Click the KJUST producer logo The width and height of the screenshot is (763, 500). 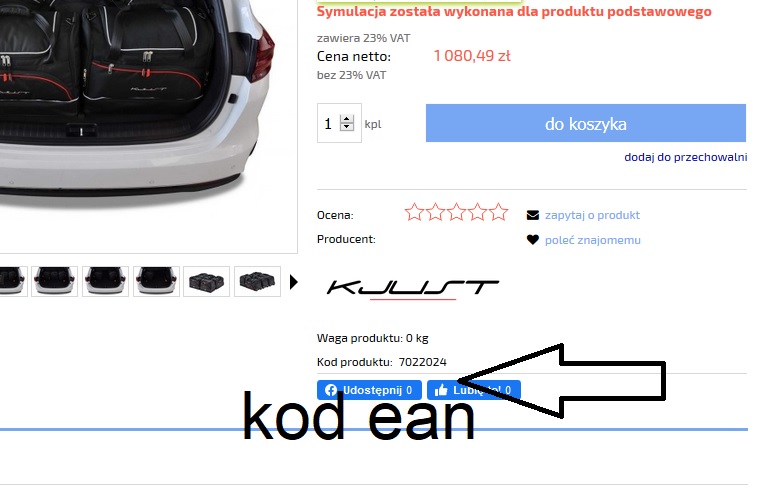[x=412, y=289]
